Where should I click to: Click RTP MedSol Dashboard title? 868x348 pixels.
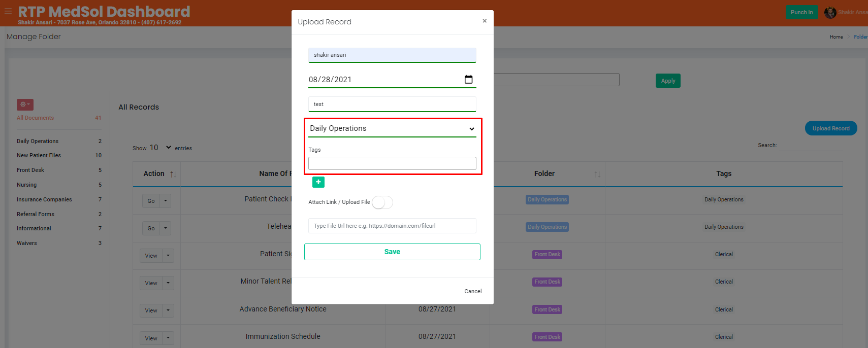[104, 11]
